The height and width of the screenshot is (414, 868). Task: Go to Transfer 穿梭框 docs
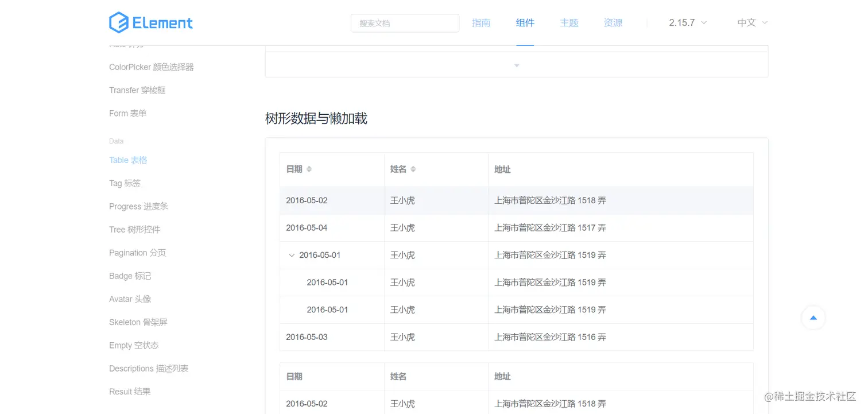[x=137, y=90]
